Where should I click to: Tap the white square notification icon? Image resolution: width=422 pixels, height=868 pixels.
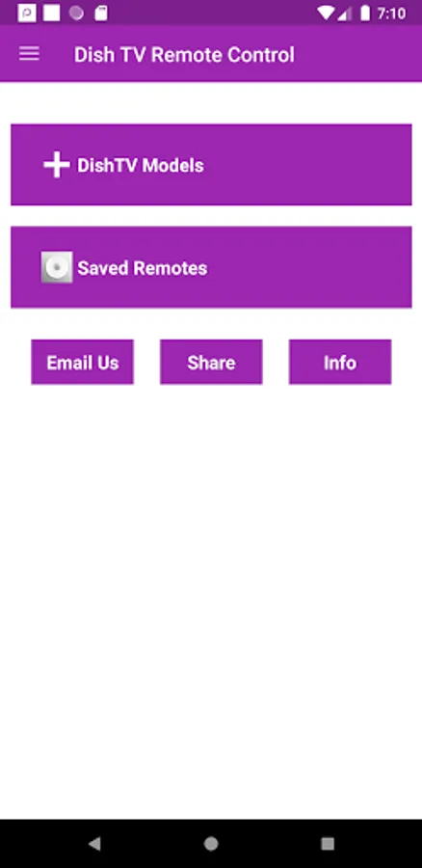[x=51, y=14]
